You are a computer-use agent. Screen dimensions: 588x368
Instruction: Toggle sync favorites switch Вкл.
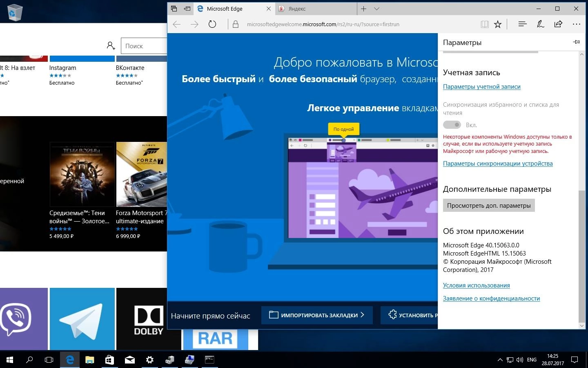pos(452,125)
